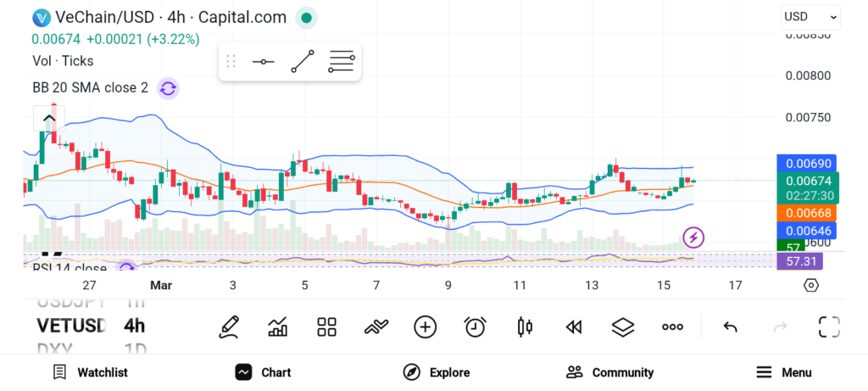Toggle the Bollinger Bands refresh indicator icon
The width and height of the screenshot is (868, 391).
point(168,87)
